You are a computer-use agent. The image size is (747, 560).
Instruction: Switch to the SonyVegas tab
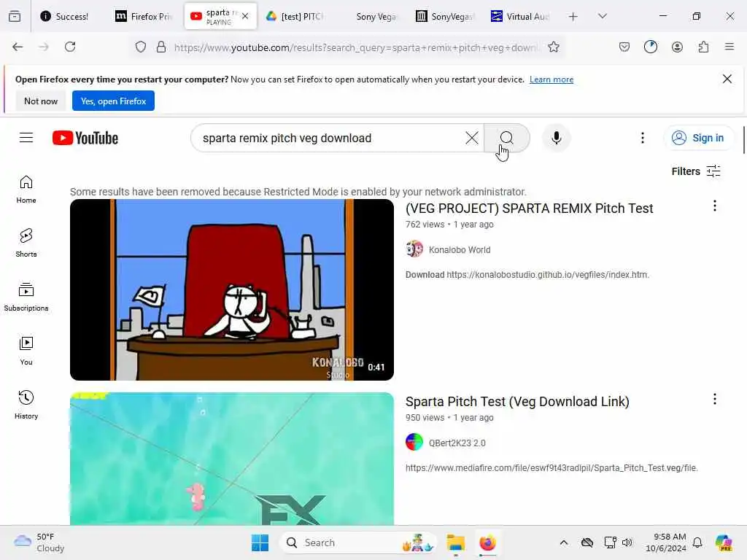(445, 16)
